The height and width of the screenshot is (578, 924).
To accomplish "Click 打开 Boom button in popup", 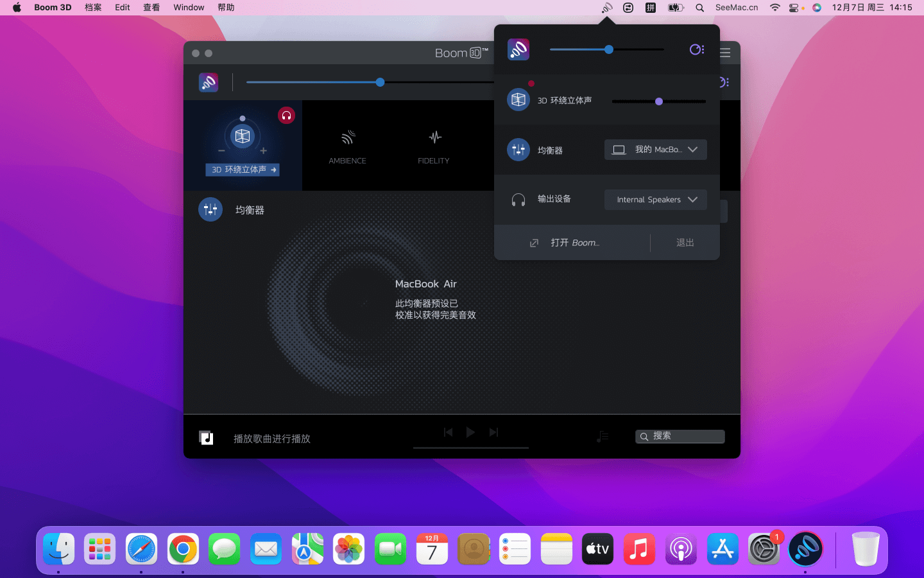I will (565, 243).
